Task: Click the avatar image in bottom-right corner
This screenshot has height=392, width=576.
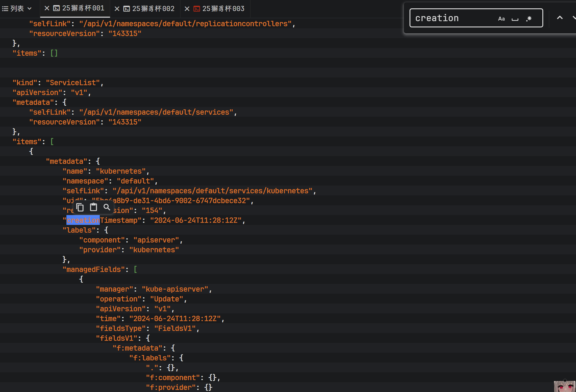Action: point(564,386)
